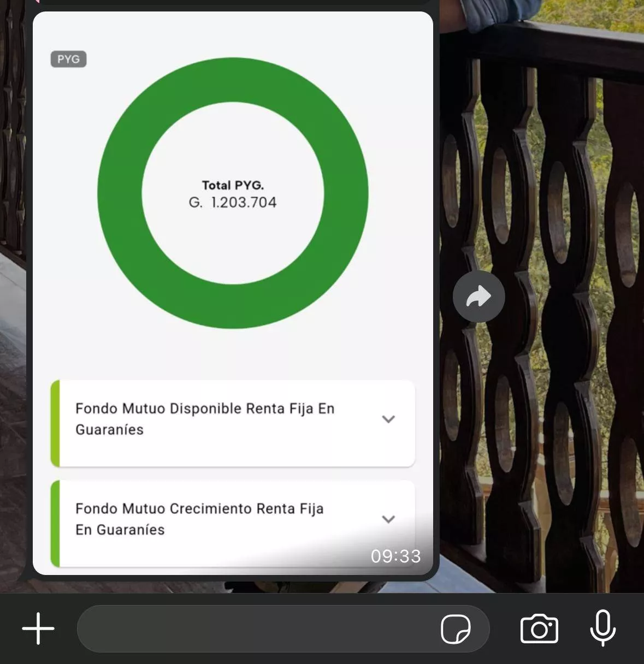
Task: Open 'Fondo Mutuo Disponible Renta Fija En Guaraníes' text
Action: click(x=205, y=419)
